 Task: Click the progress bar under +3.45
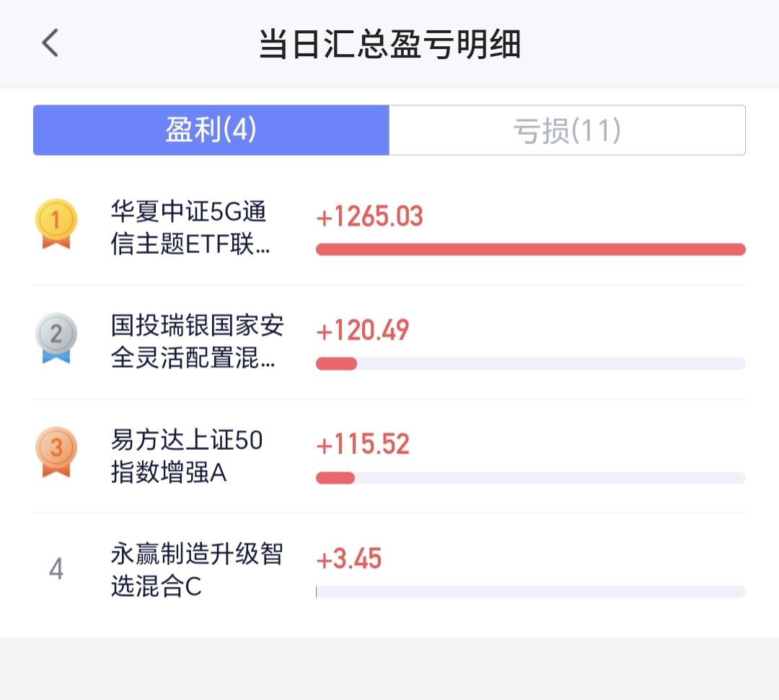[x=530, y=592]
